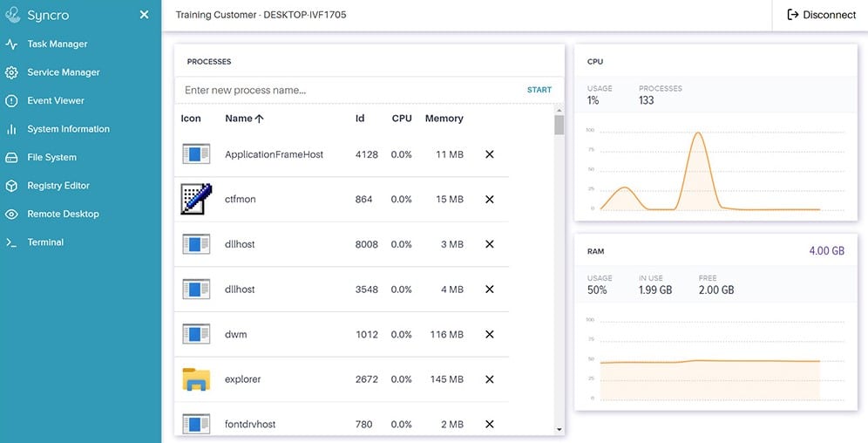Close the Syncro sidebar with the X
This screenshot has width=868, height=443.
(144, 15)
